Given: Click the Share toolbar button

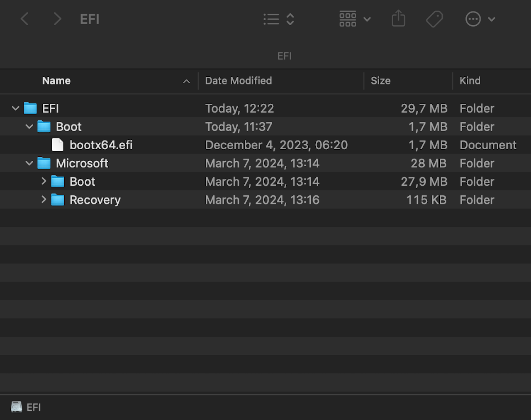Looking at the screenshot, I should pos(398,19).
